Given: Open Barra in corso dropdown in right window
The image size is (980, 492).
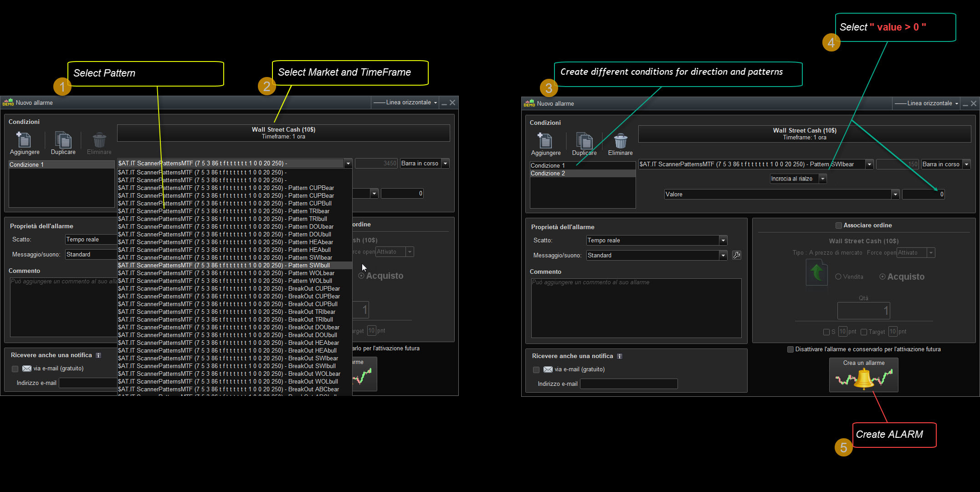Looking at the screenshot, I should point(966,164).
